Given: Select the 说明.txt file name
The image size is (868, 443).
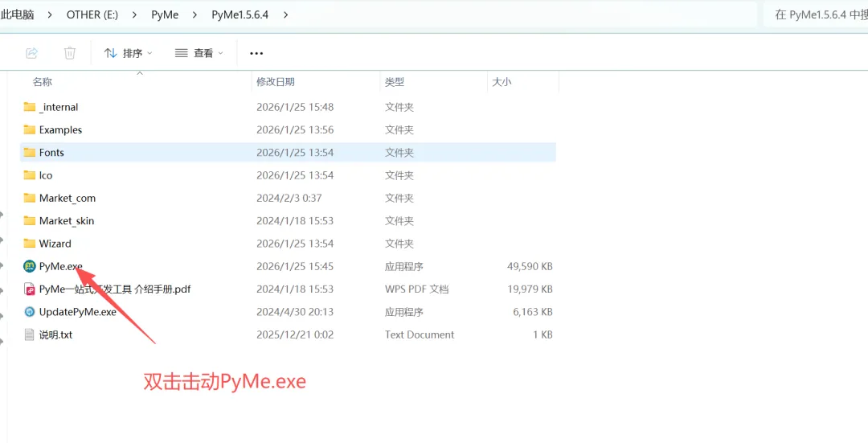Looking at the screenshot, I should [56, 334].
